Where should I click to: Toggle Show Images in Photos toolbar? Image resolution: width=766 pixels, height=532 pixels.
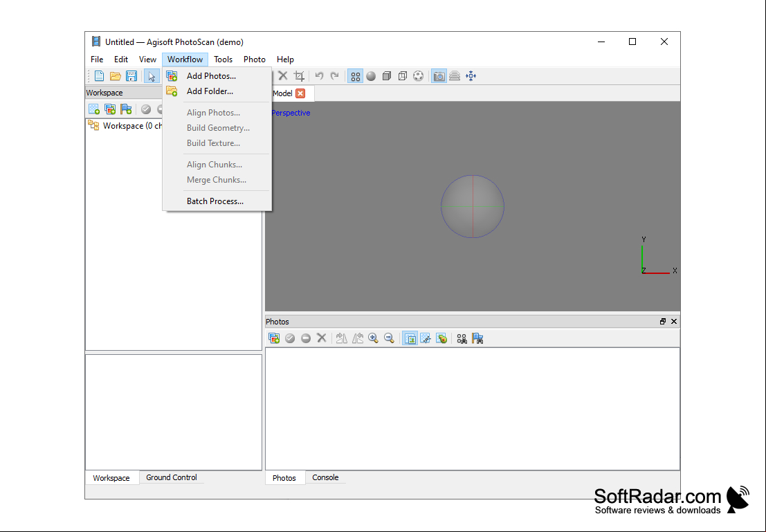pyautogui.click(x=410, y=338)
